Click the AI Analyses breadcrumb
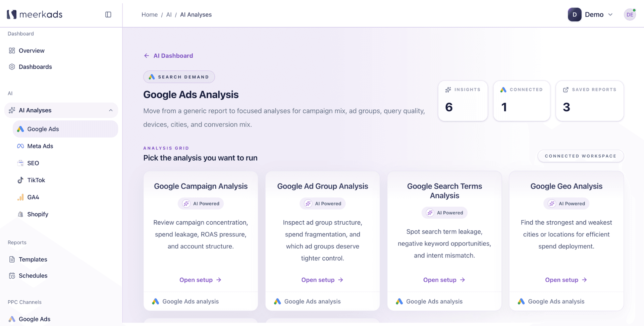 pos(196,15)
